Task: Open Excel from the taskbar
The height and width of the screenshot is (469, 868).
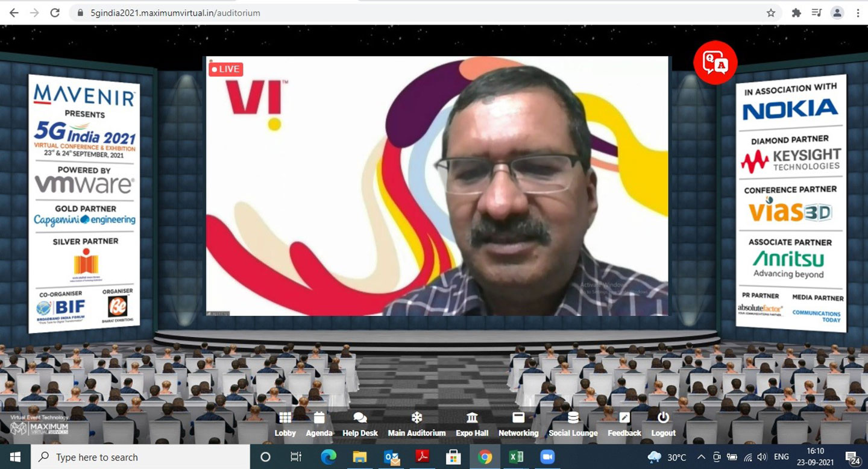Action: point(517,457)
